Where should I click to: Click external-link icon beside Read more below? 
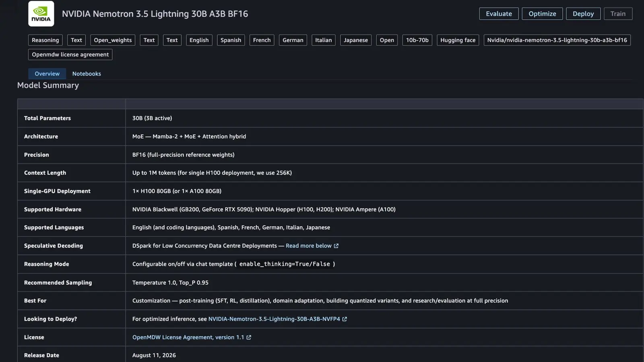336,246
